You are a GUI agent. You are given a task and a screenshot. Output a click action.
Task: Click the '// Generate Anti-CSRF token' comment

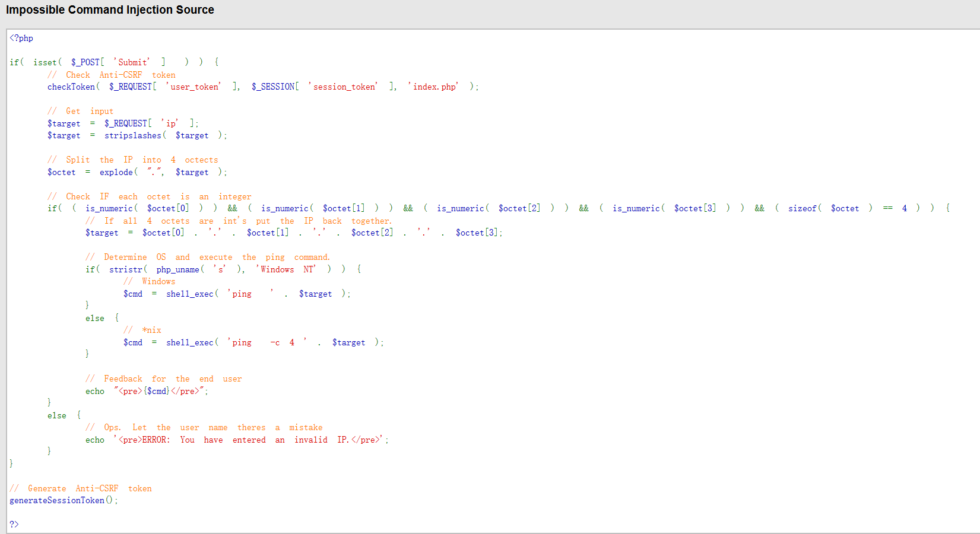(81, 488)
